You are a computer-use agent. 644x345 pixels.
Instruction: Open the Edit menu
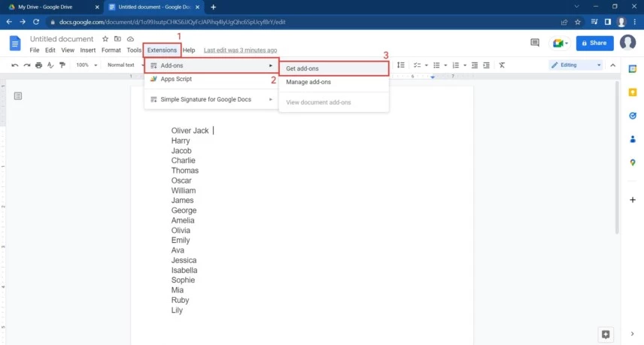click(50, 50)
